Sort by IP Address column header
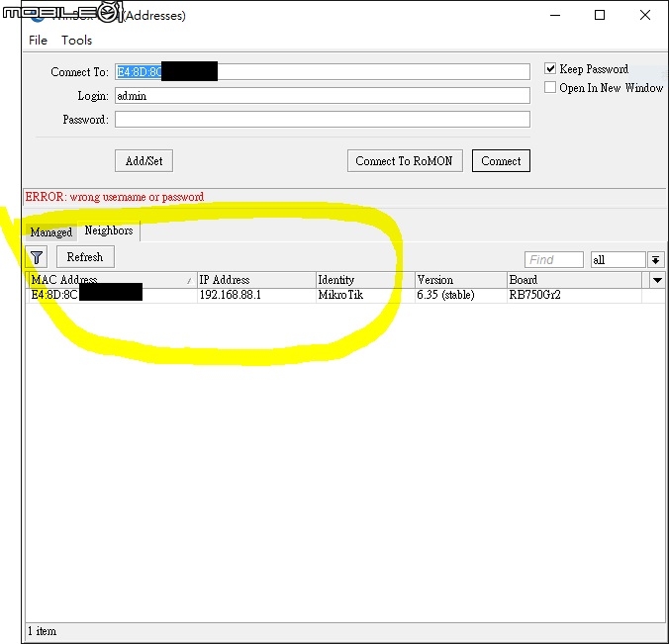669x644 pixels. coord(256,280)
